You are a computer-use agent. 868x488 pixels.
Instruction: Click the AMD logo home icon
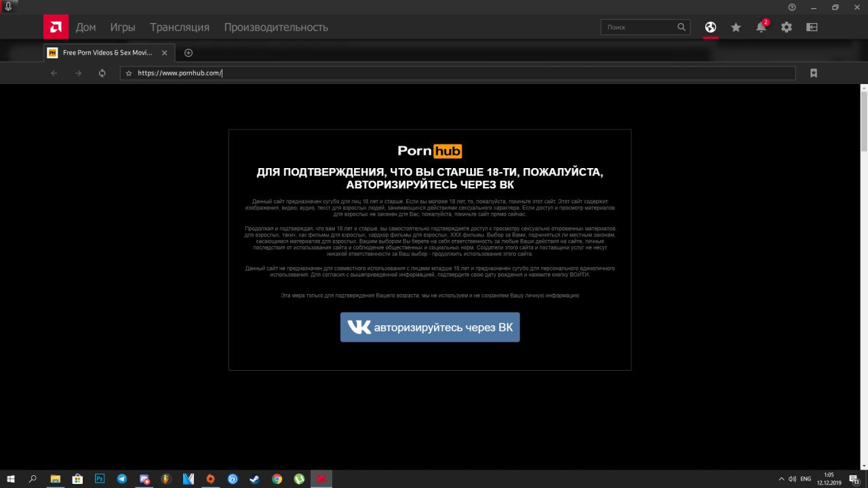[x=56, y=27]
